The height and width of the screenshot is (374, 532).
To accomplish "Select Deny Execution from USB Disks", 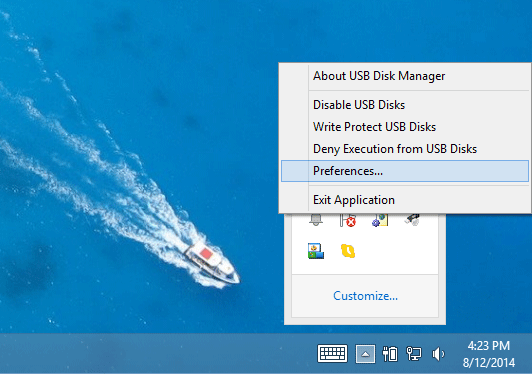I will click(405, 149).
